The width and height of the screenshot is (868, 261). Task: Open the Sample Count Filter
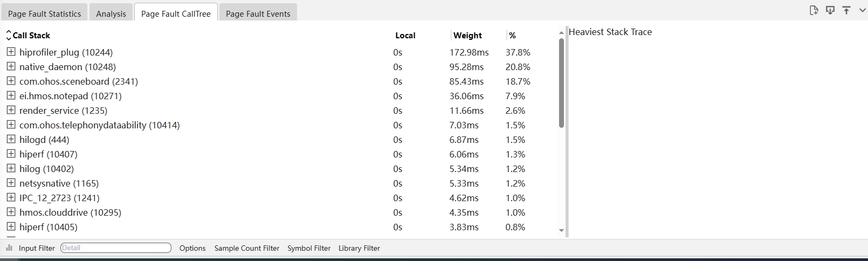coord(247,248)
